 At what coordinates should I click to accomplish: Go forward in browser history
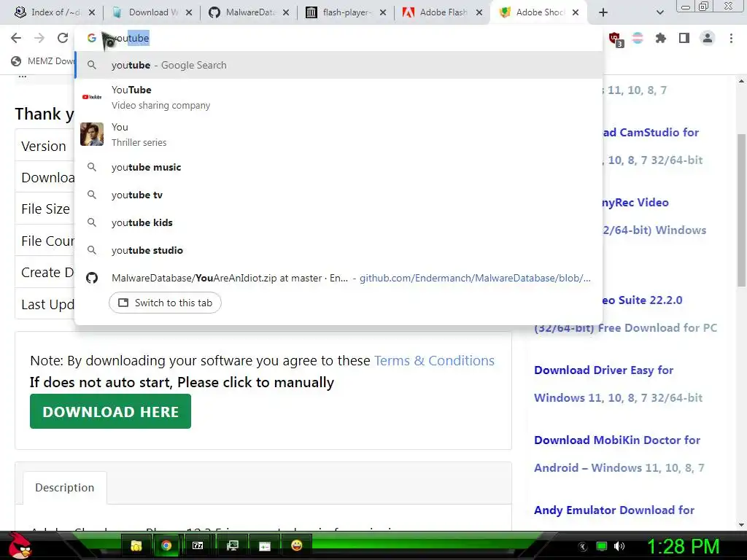click(x=39, y=38)
